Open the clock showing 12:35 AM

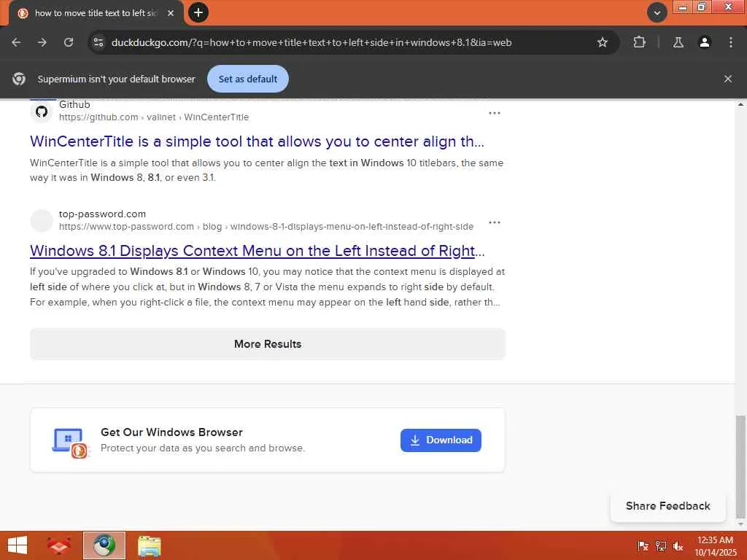(x=716, y=545)
